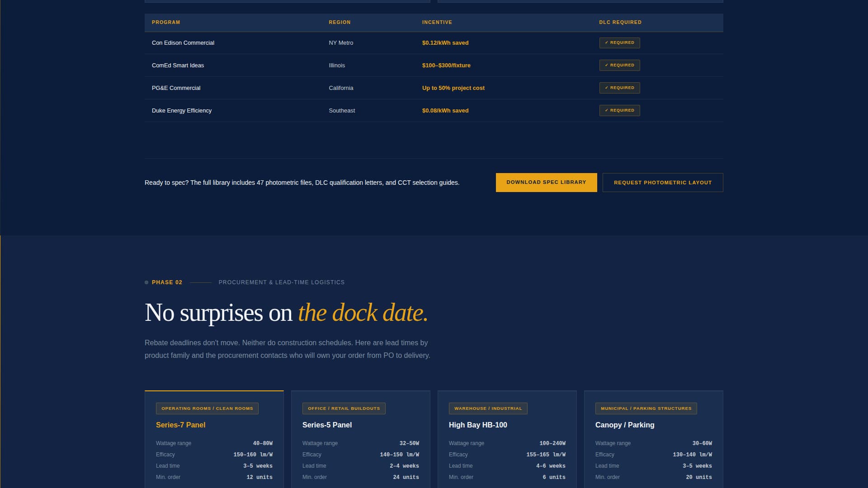
Task: Open the OFFICE / RETAIL BUILDOUTS category tag
Action: [x=344, y=408]
